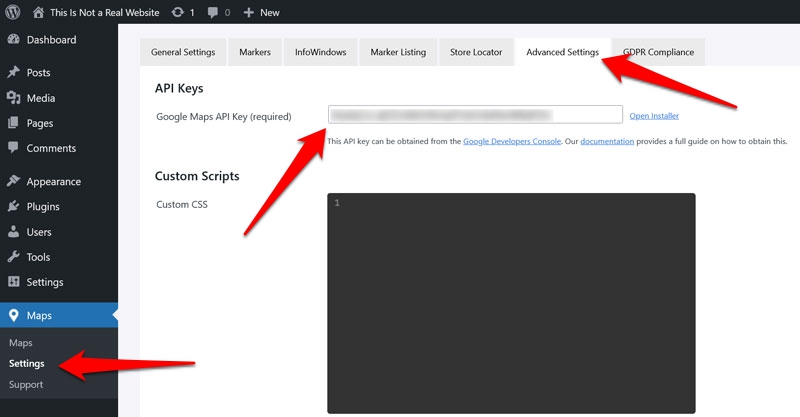Click the site name This Is Not a Real Website
The width and height of the screenshot is (800, 417).
point(105,12)
